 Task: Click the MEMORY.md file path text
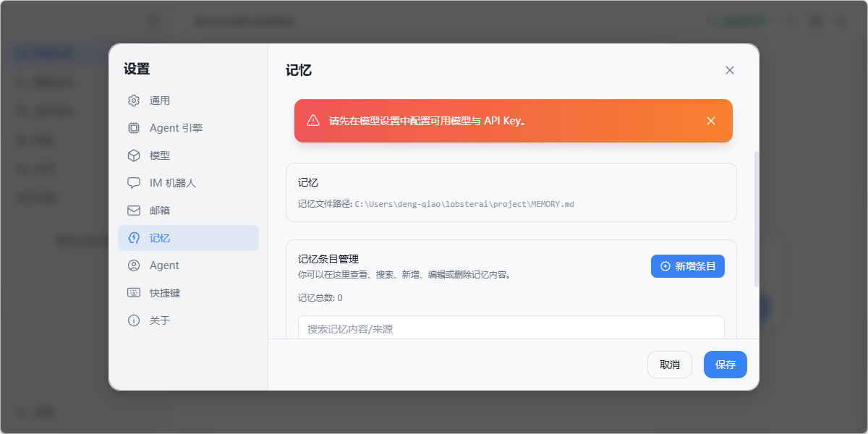coord(464,204)
